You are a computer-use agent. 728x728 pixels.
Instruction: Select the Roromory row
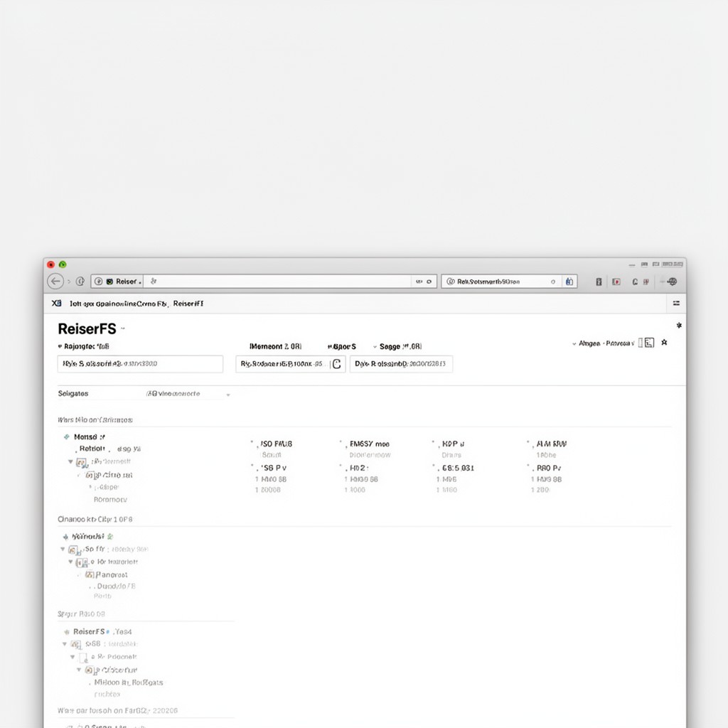click(x=110, y=500)
